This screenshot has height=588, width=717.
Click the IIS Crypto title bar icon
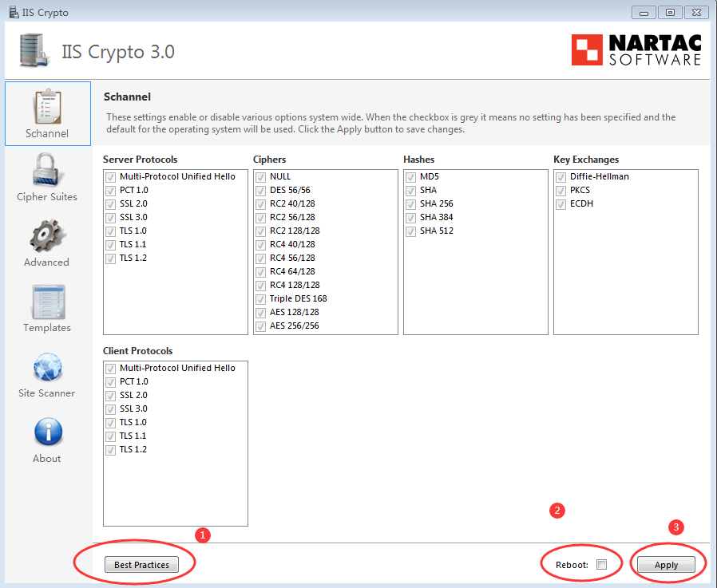pos(14,12)
